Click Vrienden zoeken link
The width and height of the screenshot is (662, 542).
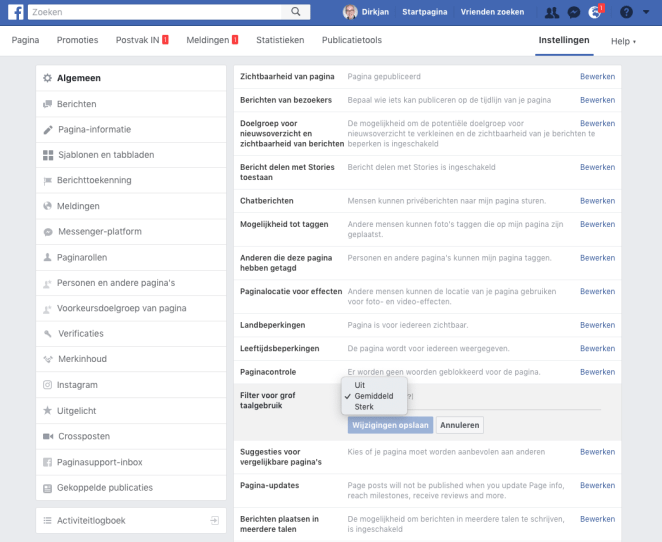coord(492,12)
